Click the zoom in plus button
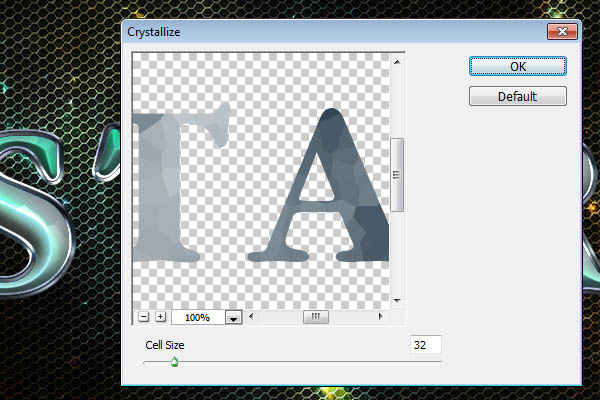The image size is (600, 400). pyautogui.click(x=160, y=317)
